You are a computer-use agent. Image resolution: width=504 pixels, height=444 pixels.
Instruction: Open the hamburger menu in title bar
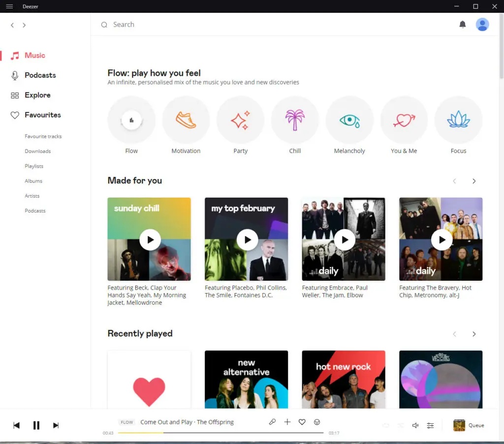click(9, 6)
